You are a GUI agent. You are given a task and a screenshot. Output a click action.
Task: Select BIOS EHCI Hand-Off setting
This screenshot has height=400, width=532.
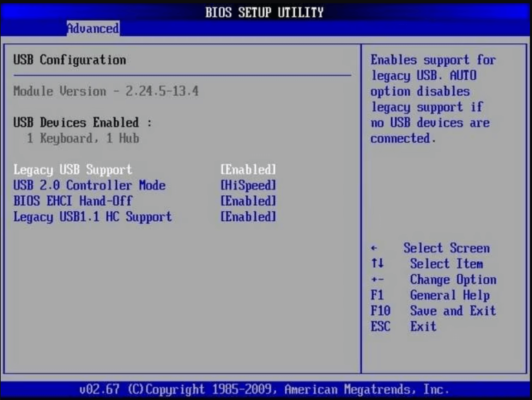tap(72, 201)
